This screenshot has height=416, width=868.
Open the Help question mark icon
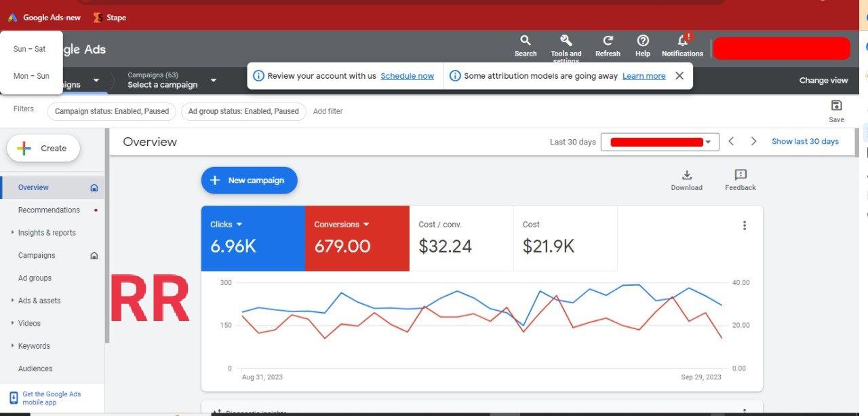(x=643, y=41)
